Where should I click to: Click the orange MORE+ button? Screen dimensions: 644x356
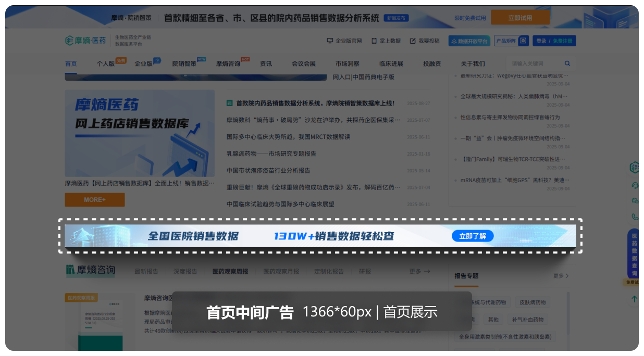tap(94, 200)
